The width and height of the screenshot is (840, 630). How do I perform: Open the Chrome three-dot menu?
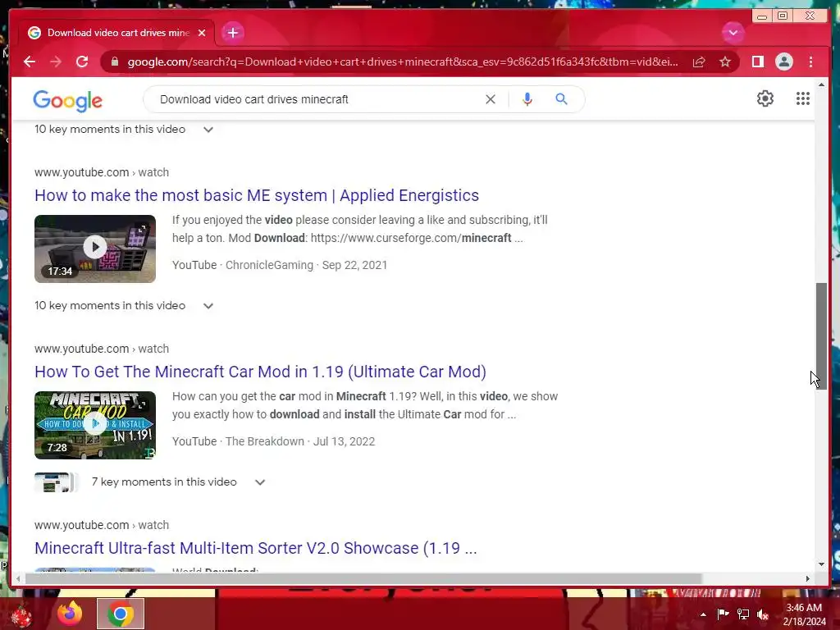810,62
